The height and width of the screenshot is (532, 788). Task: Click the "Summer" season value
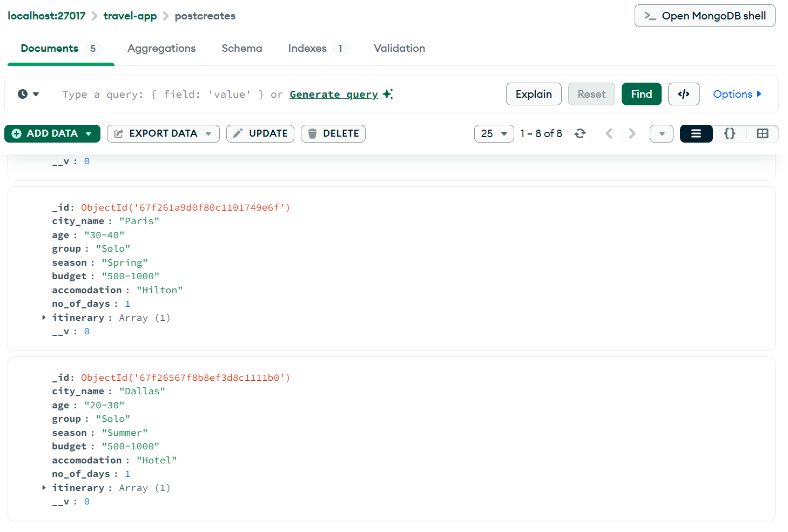125,433
